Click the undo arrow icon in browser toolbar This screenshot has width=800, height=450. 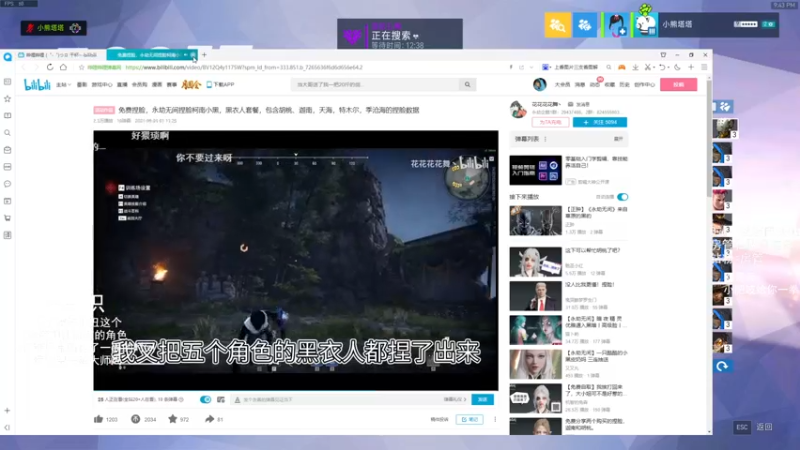click(x=662, y=67)
